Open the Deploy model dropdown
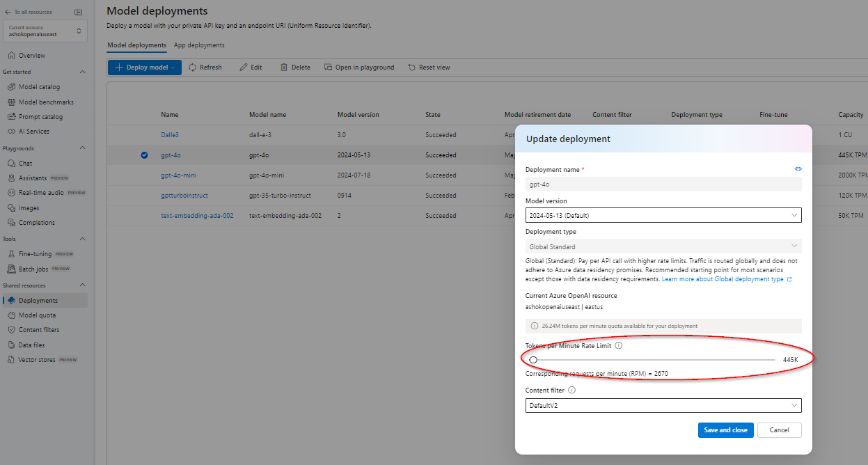The height and width of the screenshot is (465, 868). [145, 68]
